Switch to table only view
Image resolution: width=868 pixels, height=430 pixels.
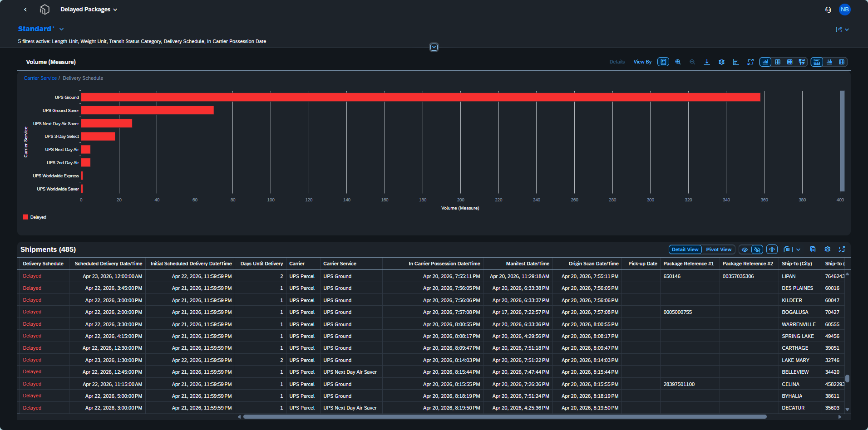point(842,62)
